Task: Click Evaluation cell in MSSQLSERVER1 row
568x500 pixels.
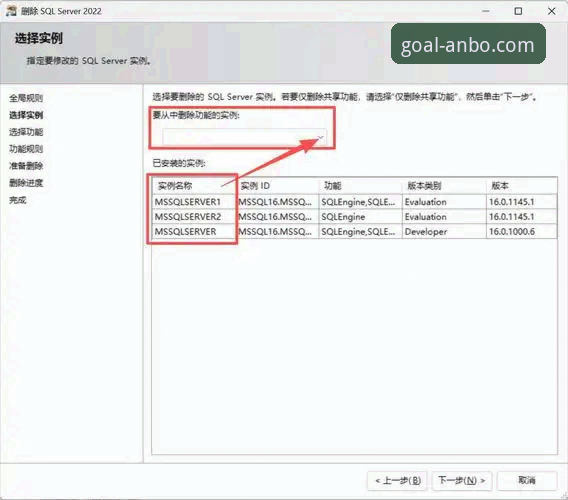Action: (x=444, y=202)
